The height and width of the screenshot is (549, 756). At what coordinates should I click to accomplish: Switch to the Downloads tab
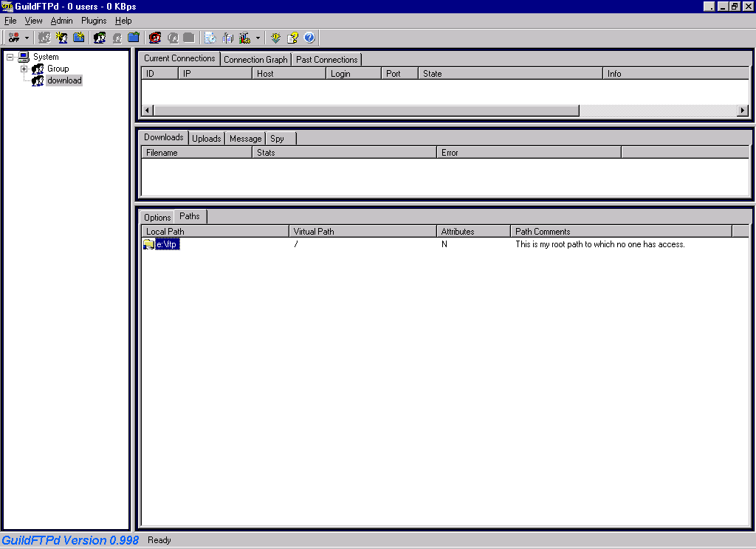(x=163, y=137)
